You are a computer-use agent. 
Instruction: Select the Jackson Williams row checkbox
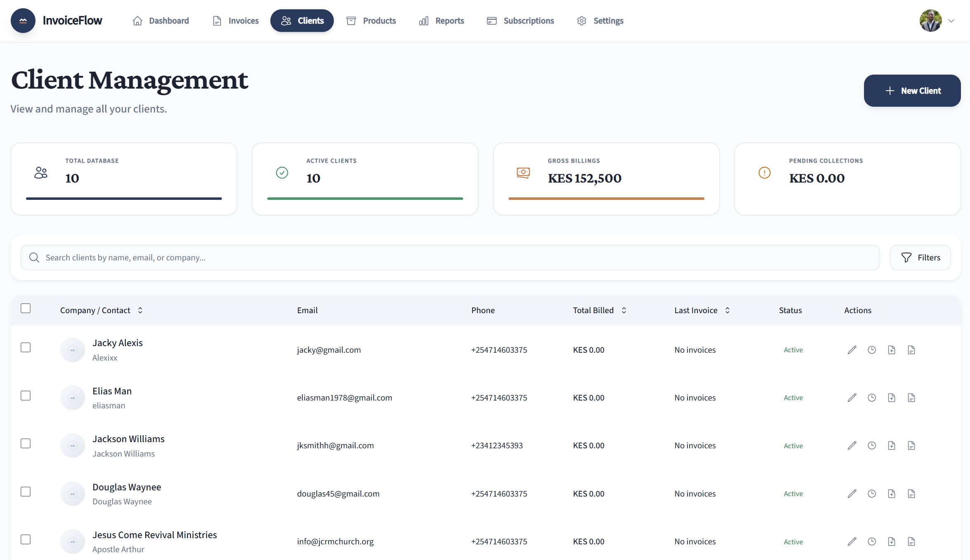click(26, 443)
